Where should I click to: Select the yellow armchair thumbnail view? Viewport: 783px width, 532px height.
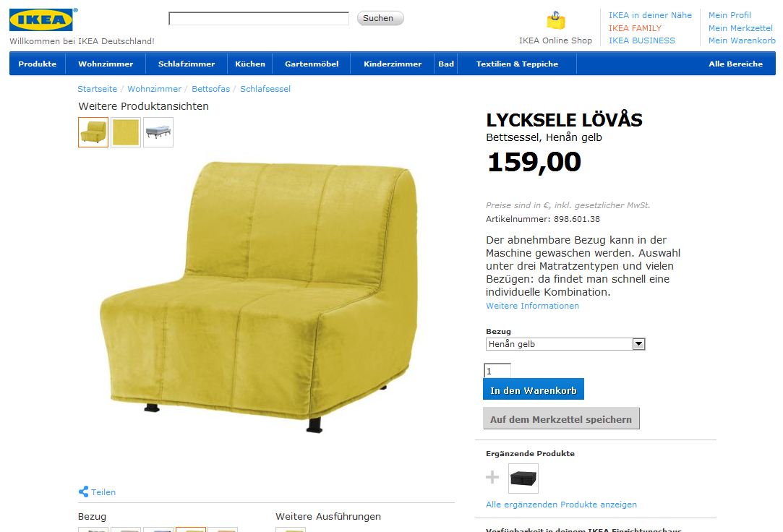(93, 132)
